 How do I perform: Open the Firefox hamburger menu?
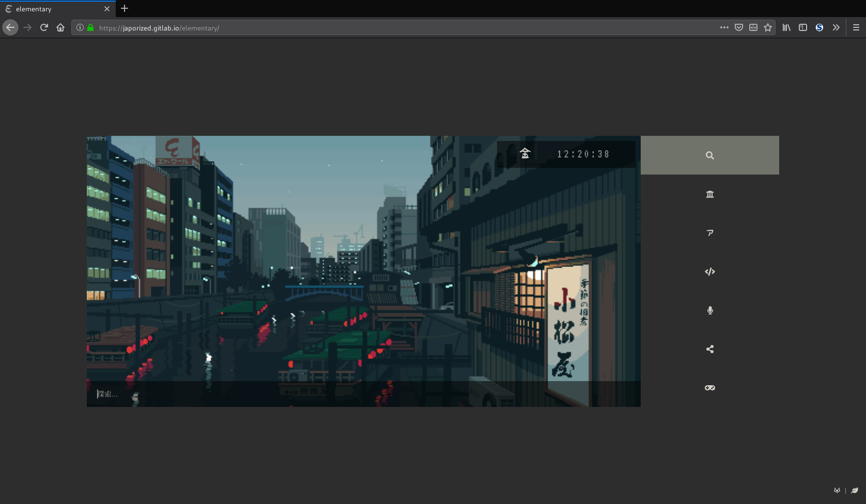[856, 28]
